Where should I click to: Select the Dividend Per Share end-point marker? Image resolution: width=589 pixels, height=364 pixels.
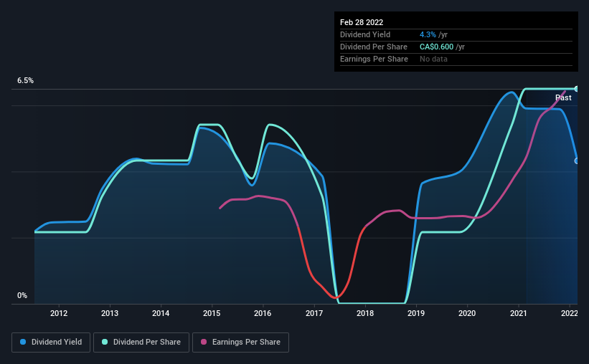(577, 89)
